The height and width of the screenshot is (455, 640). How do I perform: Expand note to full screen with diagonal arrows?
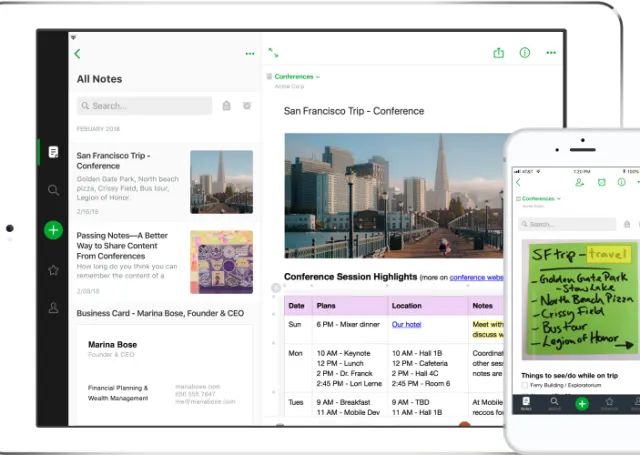(273, 53)
